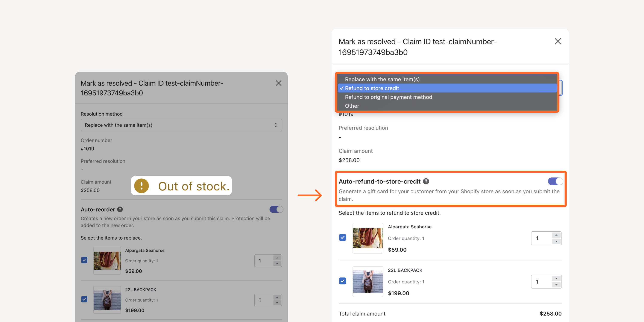Click help icon next to Auto-refund-to-store-credit
Viewport: 644px width, 322px height.
coord(426,181)
